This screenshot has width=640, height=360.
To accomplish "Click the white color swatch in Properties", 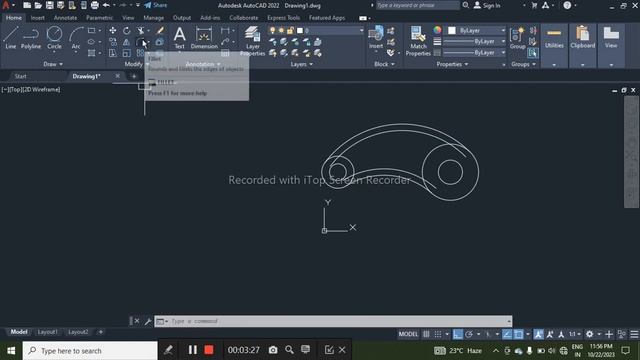I will (x=452, y=31).
